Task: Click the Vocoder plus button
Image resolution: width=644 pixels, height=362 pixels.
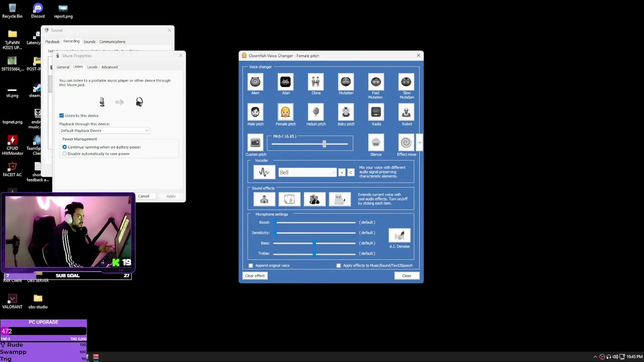Action: click(x=342, y=172)
